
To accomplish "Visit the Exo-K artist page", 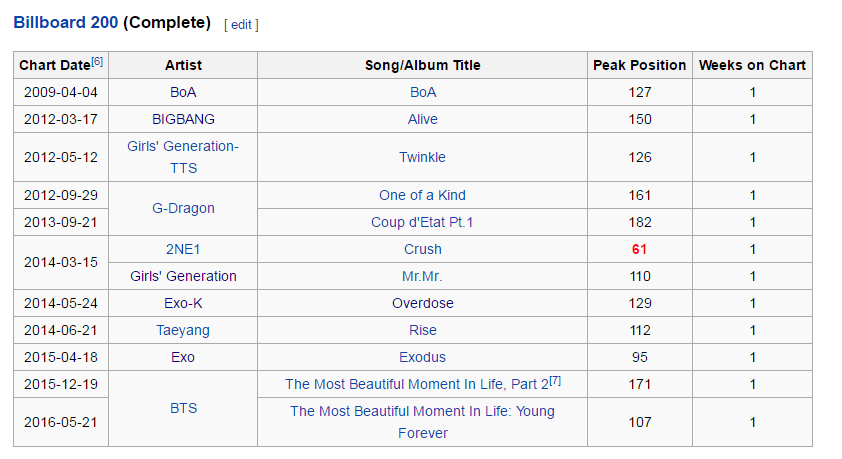I will [x=183, y=303].
